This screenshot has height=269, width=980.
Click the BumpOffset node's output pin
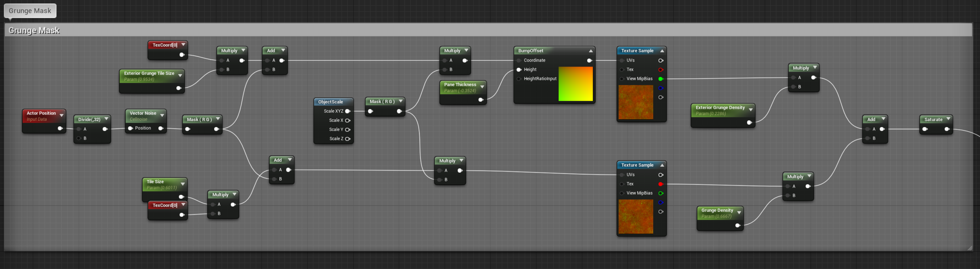pos(590,60)
